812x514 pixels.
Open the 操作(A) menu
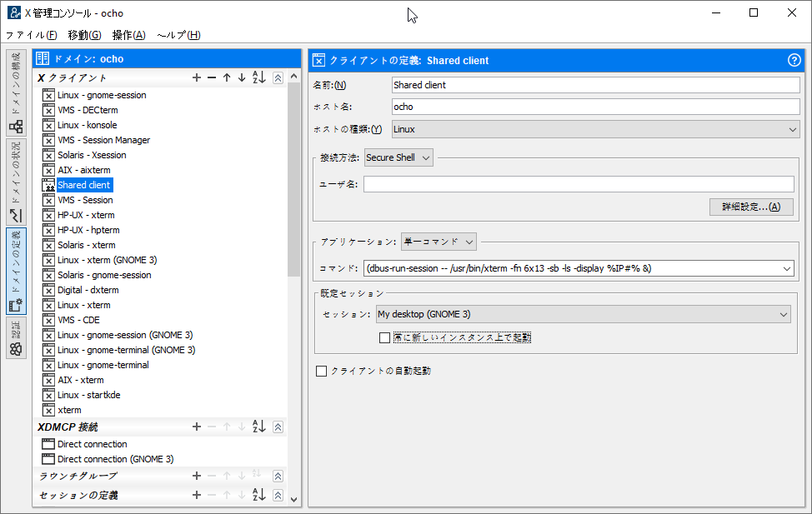[128, 35]
